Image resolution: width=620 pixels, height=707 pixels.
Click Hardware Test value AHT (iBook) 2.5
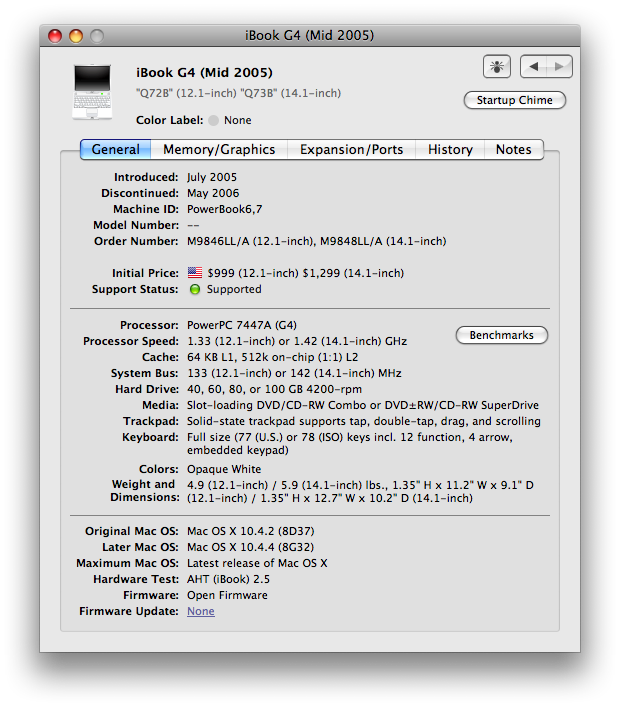coord(228,579)
